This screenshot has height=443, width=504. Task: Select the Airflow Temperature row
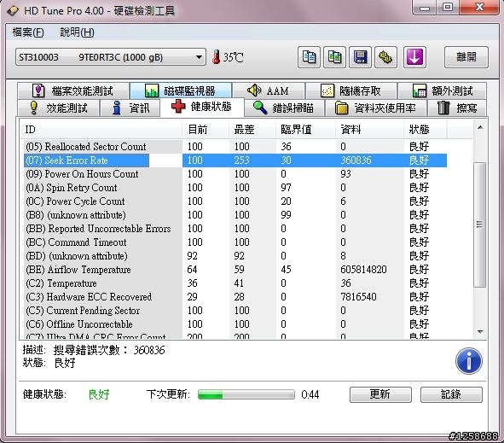pos(235,270)
